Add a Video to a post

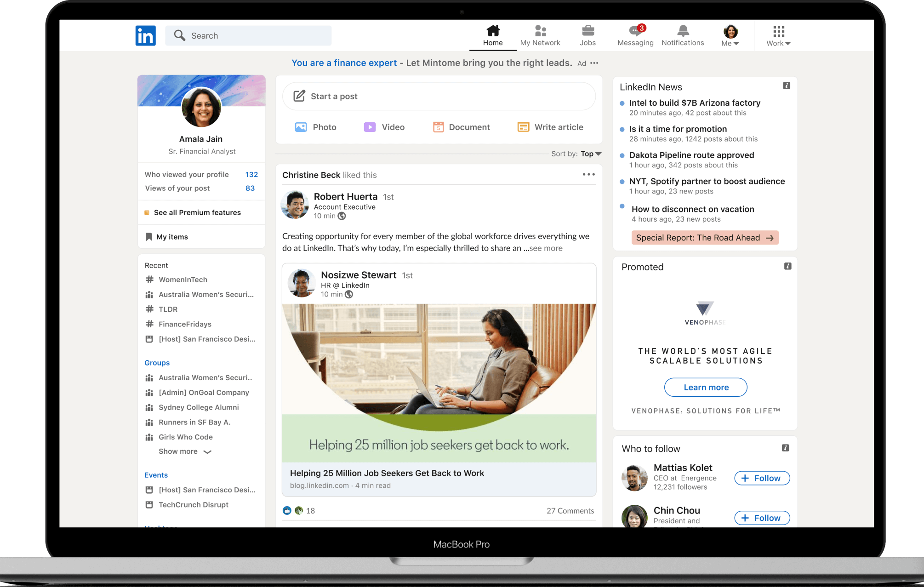coord(384,127)
